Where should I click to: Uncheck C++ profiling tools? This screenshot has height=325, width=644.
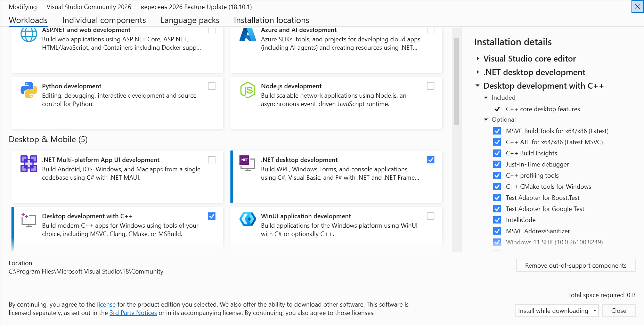[497, 176]
